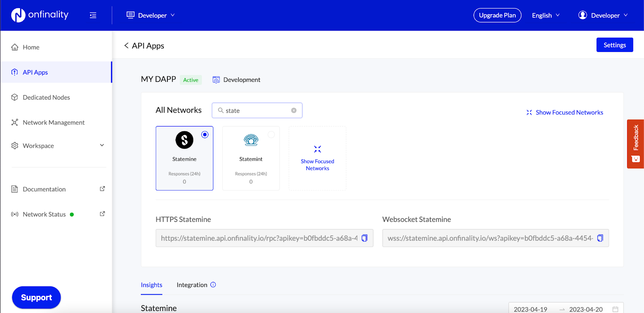Click the Support button
Viewport: 644px width, 313px height.
(36, 297)
